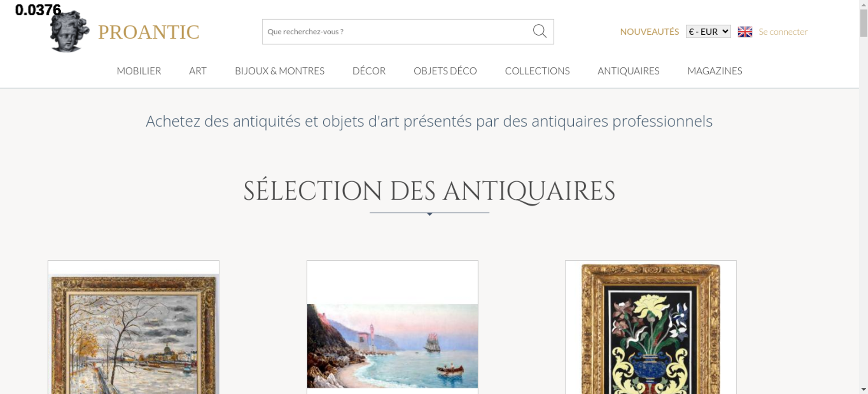Screen dimensions: 868x394
Task: Open the MOBILIER menu
Action: 139,71
